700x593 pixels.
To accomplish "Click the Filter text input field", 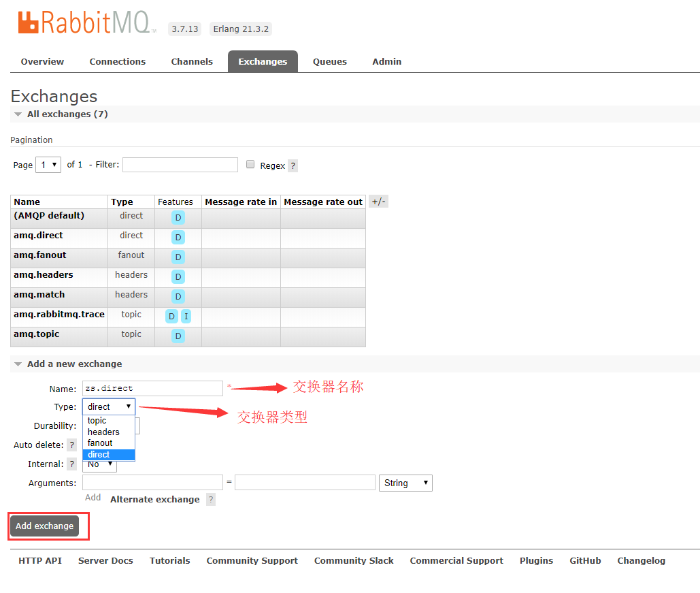I will coord(180,164).
